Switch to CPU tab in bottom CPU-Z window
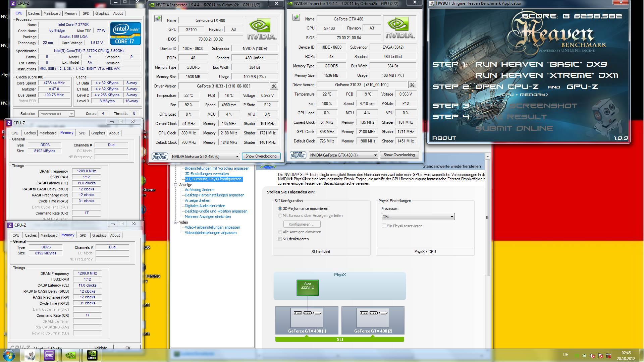Image resolution: width=644 pixels, height=362 pixels. pyautogui.click(x=16, y=235)
